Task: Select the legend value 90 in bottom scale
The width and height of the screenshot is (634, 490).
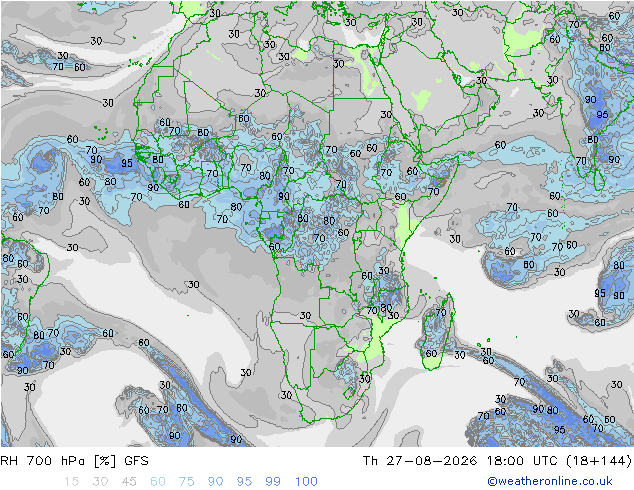Action: click(215, 481)
